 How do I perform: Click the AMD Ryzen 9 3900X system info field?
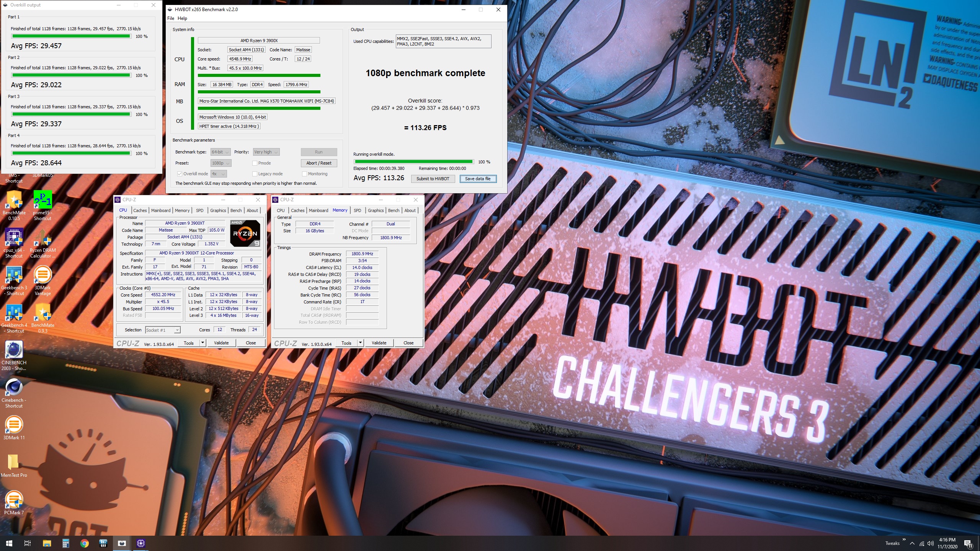tap(259, 41)
